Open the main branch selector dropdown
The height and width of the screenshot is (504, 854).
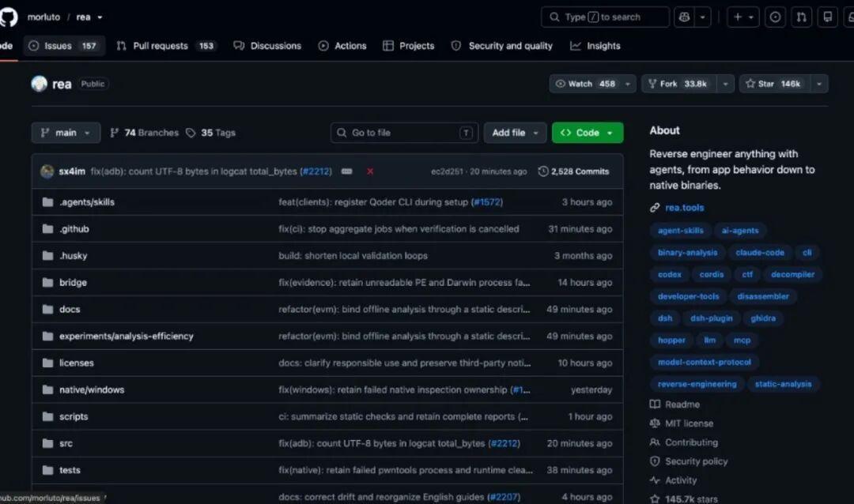click(66, 133)
